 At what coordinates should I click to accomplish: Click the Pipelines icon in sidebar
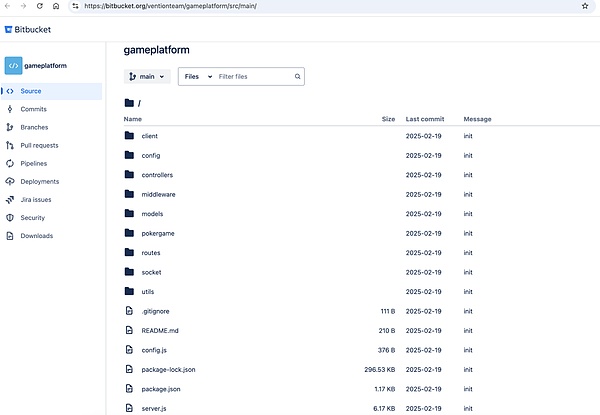point(11,163)
